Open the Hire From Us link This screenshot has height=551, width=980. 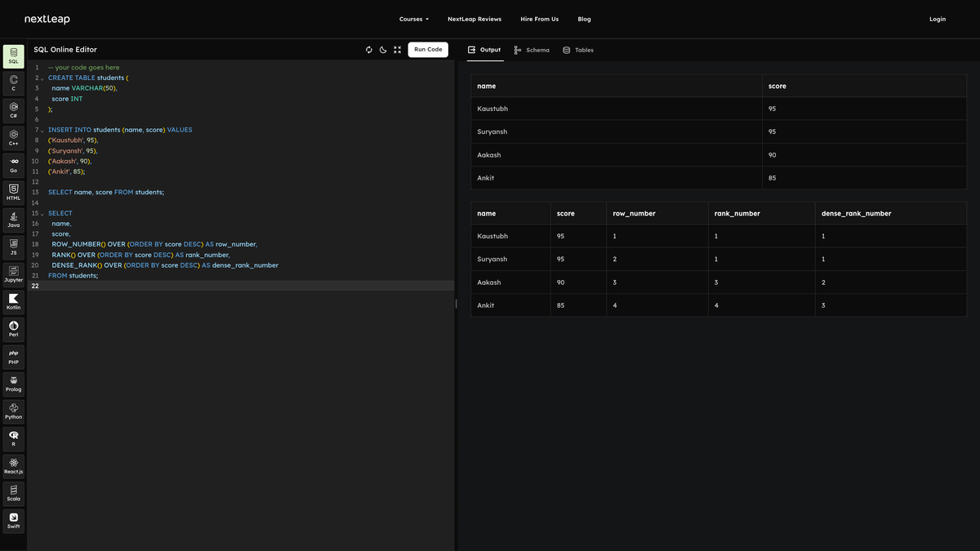540,19
